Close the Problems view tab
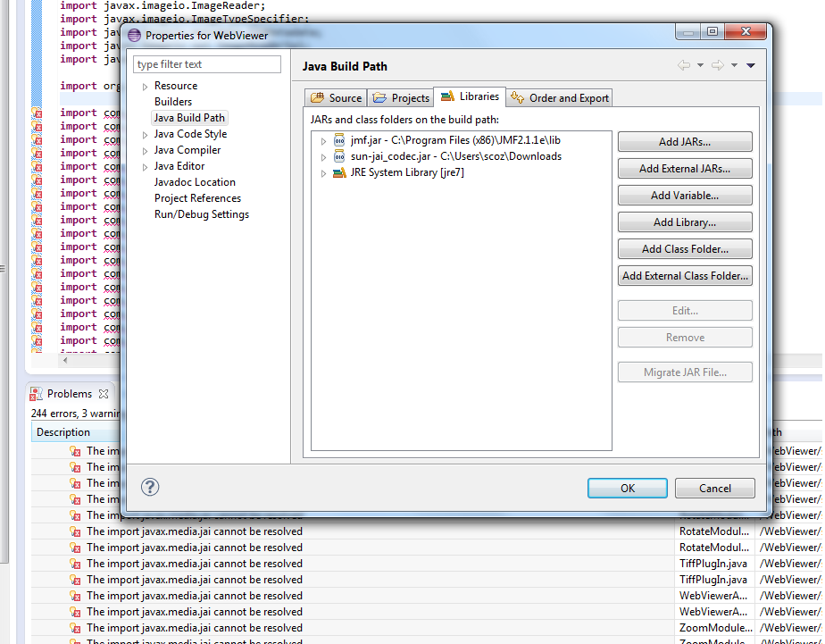Image resolution: width=825 pixels, height=644 pixels. [x=103, y=394]
